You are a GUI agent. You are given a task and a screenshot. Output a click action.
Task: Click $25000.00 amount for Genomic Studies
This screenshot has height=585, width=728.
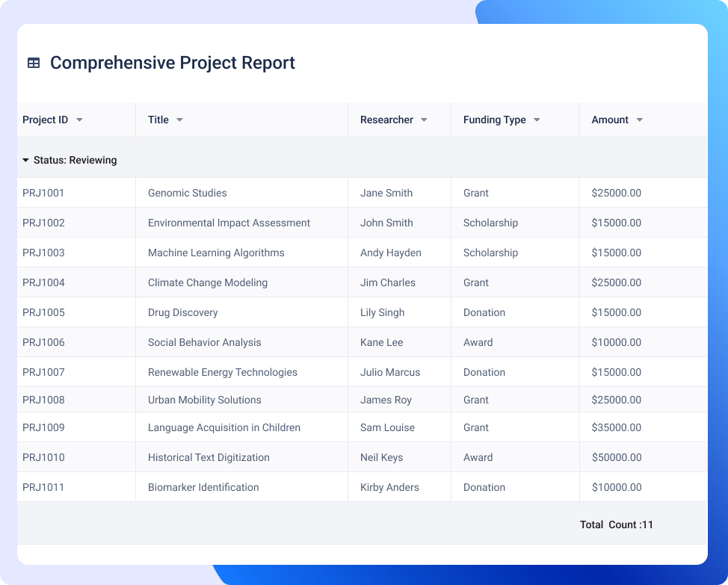point(616,193)
